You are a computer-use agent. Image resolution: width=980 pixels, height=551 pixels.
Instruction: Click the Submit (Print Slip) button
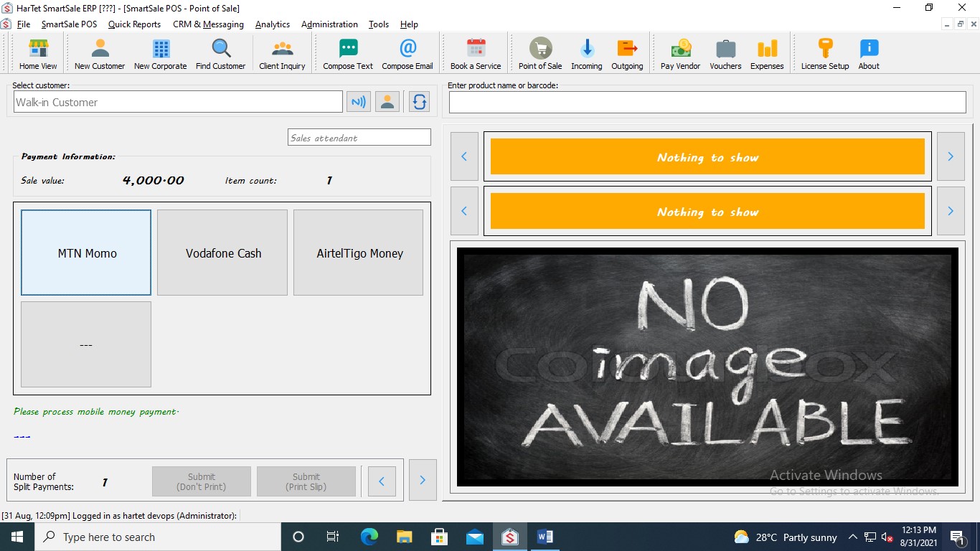click(x=306, y=481)
